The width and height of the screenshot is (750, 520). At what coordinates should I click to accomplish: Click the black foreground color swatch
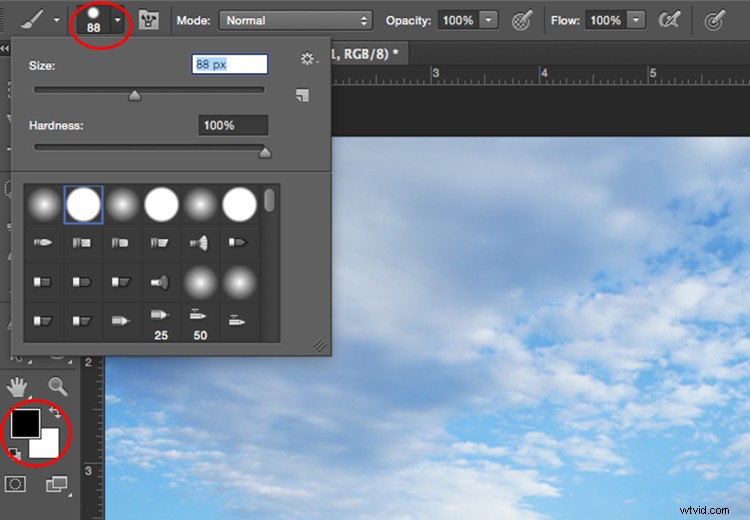[x=25, y=422]
